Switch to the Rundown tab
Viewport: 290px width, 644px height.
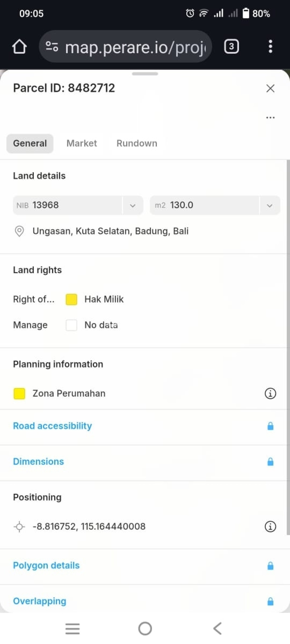point(137,143)
